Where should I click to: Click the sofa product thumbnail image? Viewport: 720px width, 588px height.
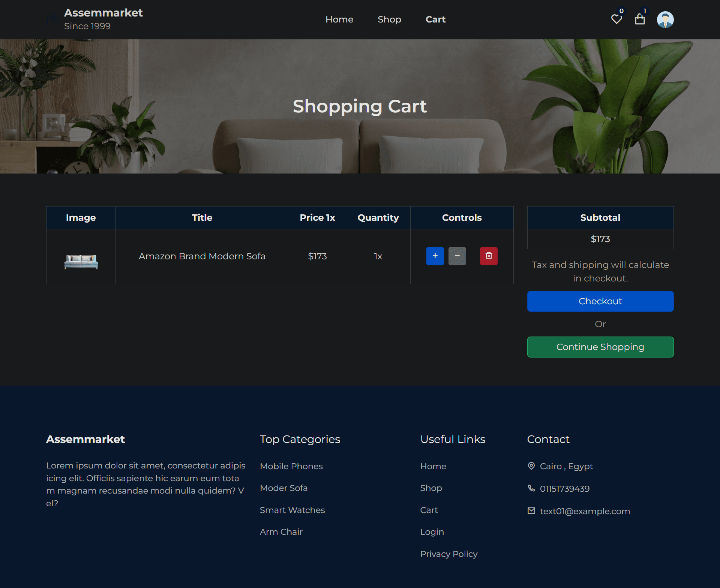click(81, 261)
